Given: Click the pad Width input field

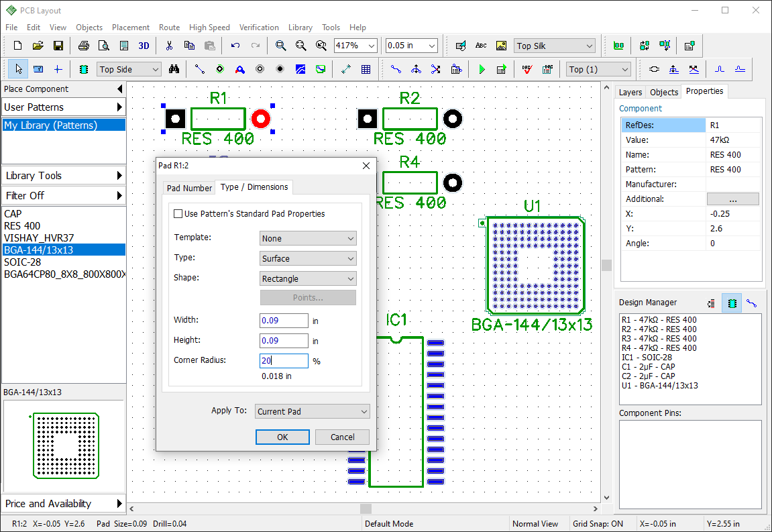Looking at the screenshot, I should pyautogui.click(x=284, y=321).
